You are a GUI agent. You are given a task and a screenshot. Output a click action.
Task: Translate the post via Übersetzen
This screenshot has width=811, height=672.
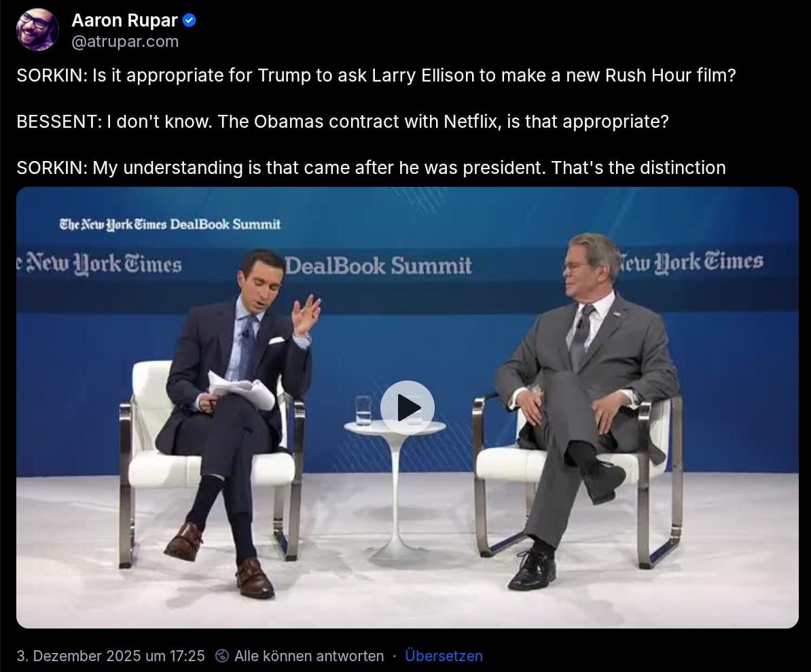(444, 656)
